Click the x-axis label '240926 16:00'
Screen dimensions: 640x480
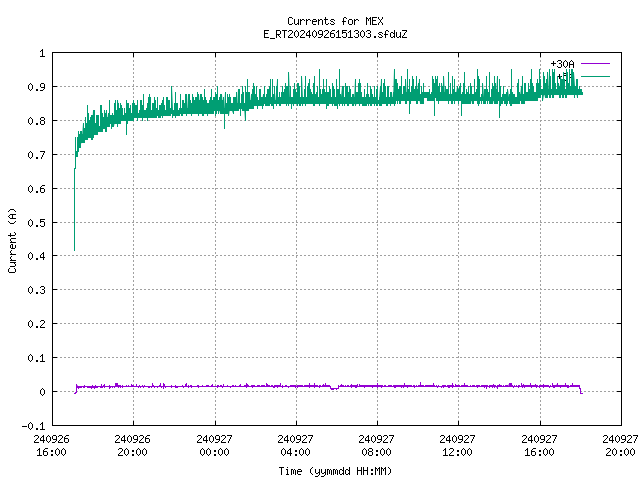point(51,446)
